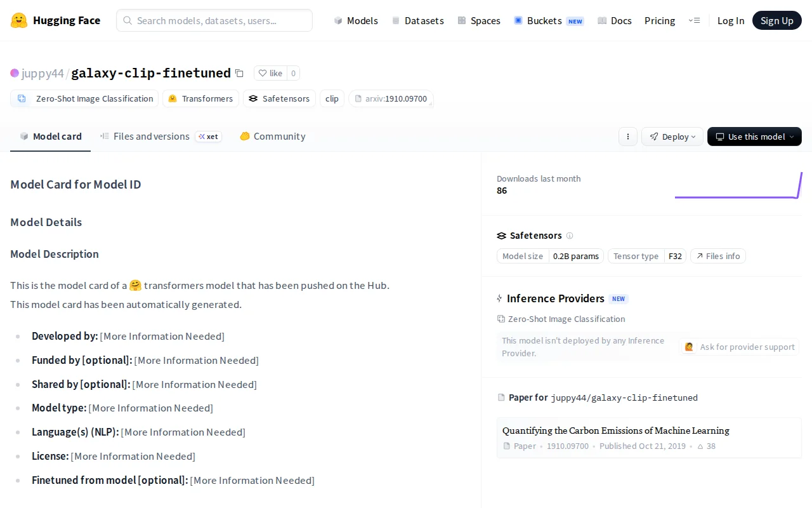The height and width of the screenshot is (508, 812).
Task: Copy the model name with the copy icon
Action: (239, 73)
